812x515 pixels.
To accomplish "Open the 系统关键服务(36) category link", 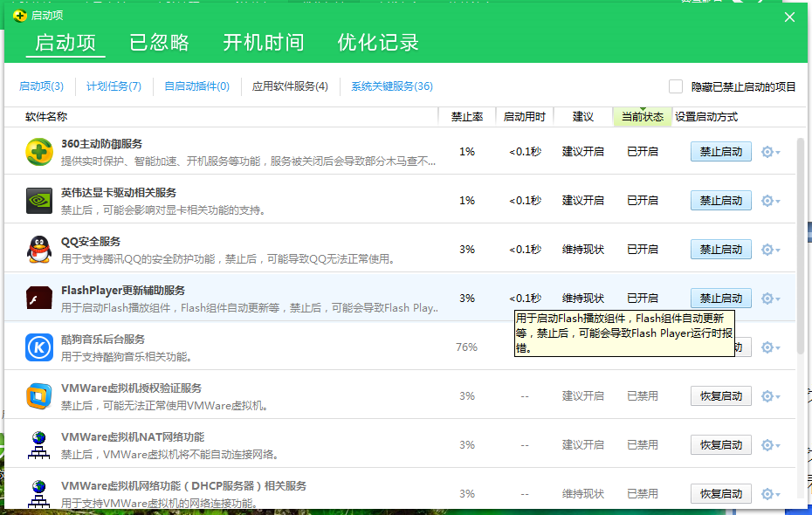I will click(391, 86).
